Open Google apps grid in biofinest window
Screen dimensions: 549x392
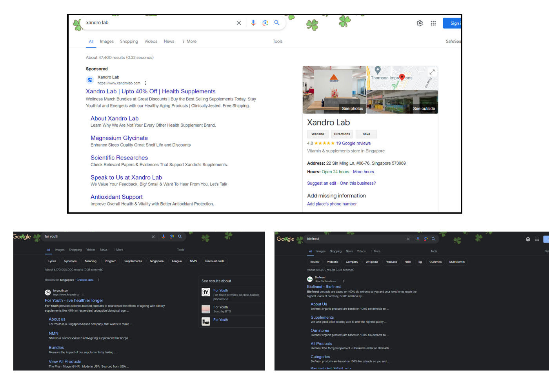pos(537,239)
